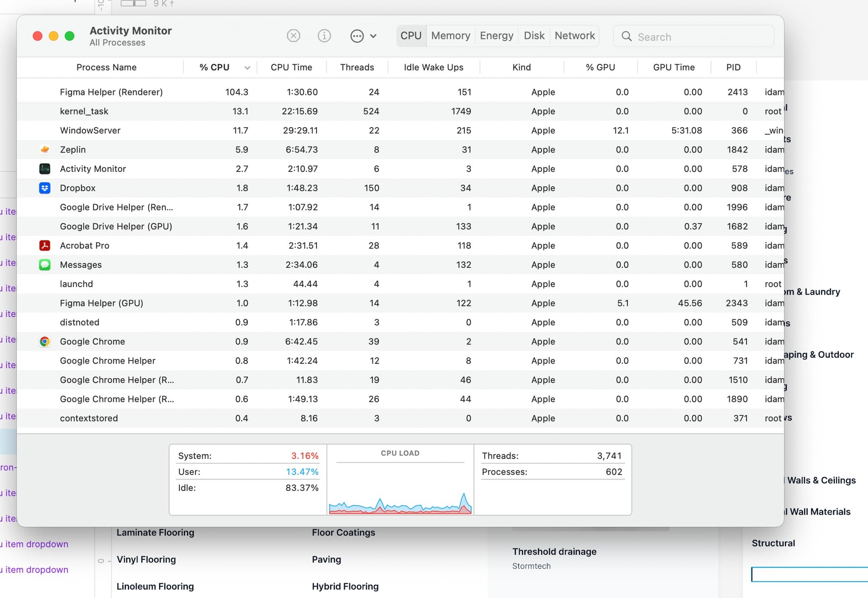Screen dimensions: 868x598
Task: Sort by Kind column header
Action: [521, 67]
